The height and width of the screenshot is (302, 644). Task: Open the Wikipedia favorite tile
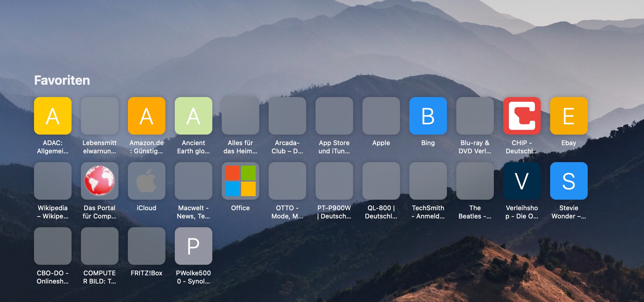[53, 181]
